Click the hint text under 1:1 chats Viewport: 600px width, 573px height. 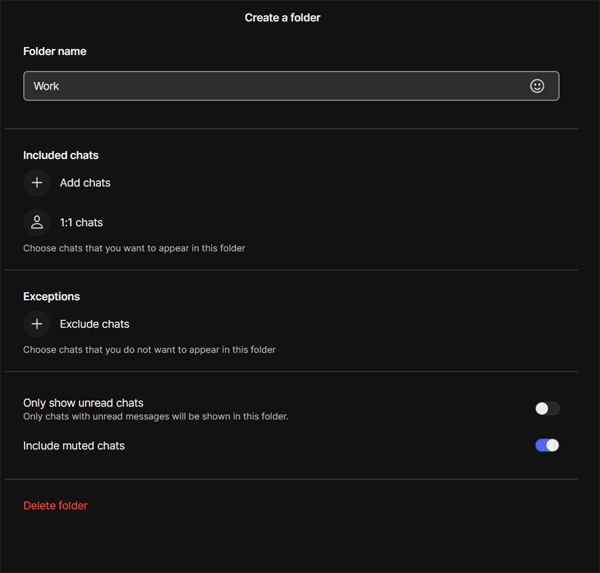(134, 248)
